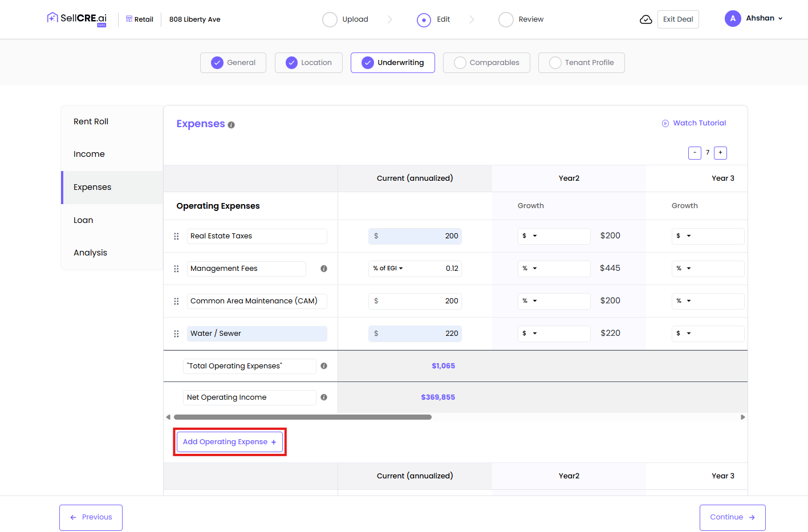Select the Upload step radio circle

tap(330, 20)
